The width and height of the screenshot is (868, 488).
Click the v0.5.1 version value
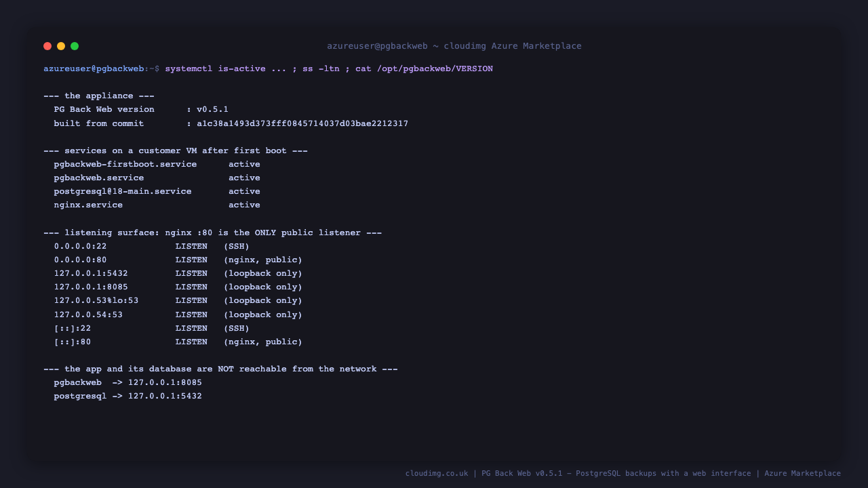point(212,110)
